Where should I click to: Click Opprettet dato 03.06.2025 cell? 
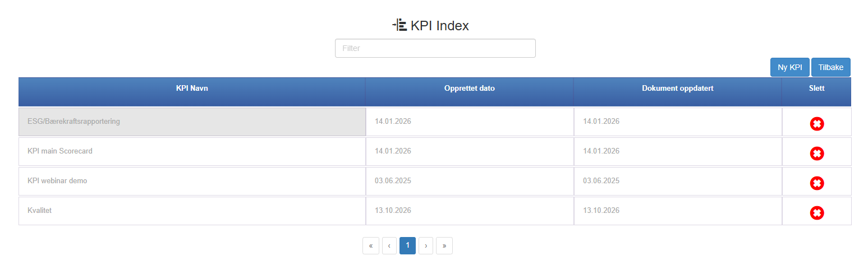(470, 181)
